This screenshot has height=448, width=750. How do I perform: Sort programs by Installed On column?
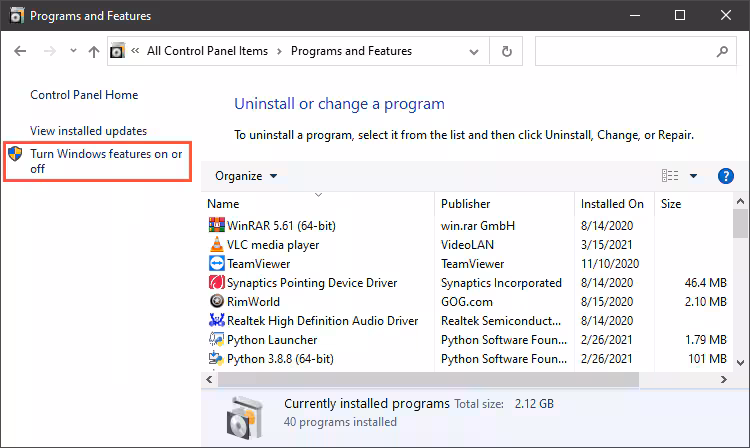(612, 204)
